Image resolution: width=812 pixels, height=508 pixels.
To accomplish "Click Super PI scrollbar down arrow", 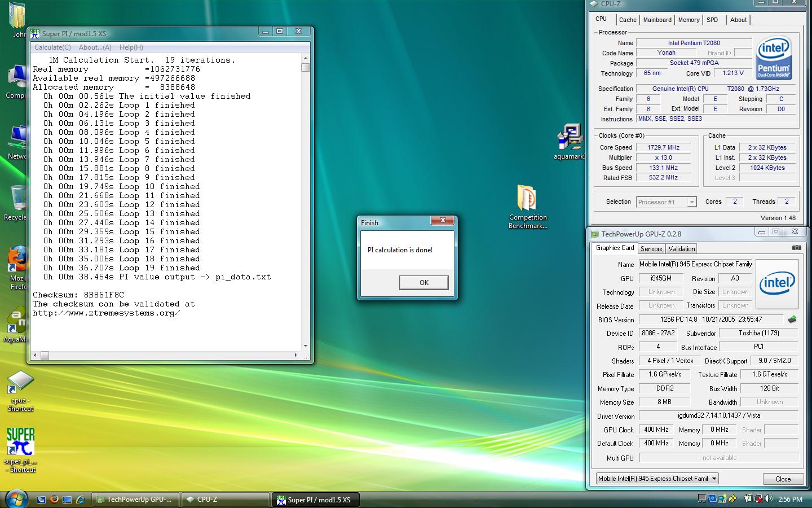I will [306, 346].
